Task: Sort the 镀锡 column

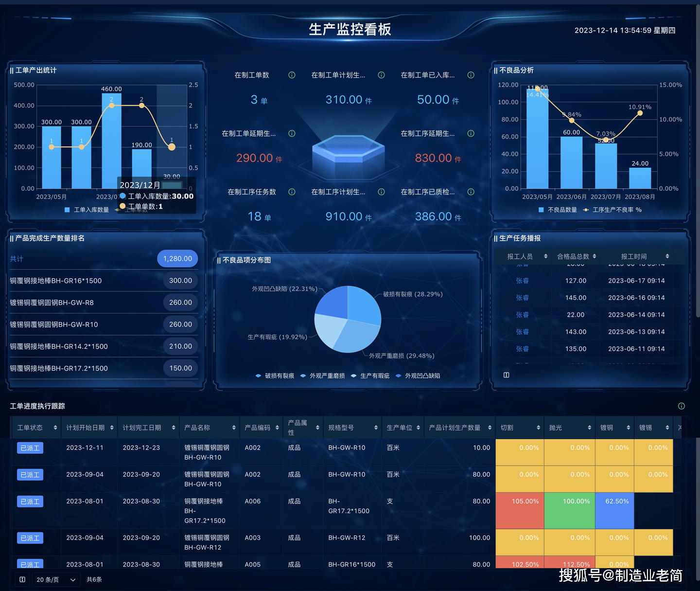Action: [667, 428]
